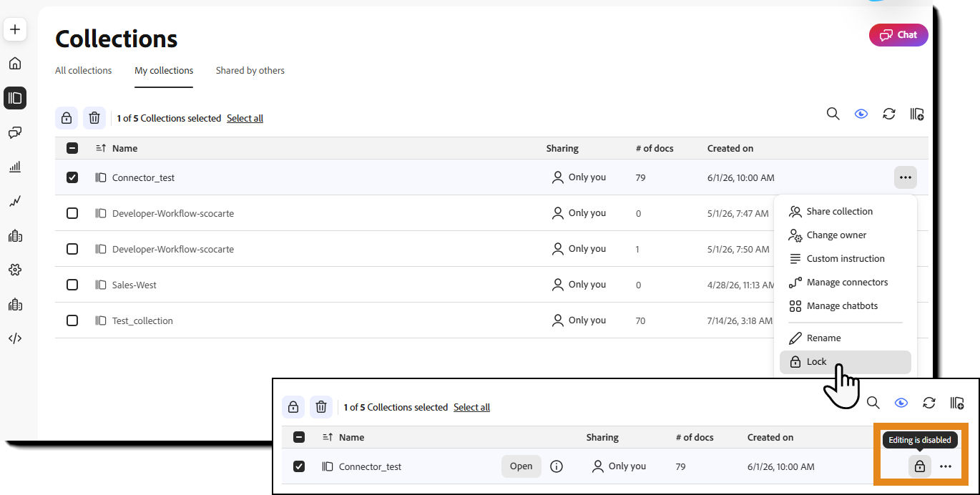Click the trash icon in inset toolbar

tap(321, 407)
